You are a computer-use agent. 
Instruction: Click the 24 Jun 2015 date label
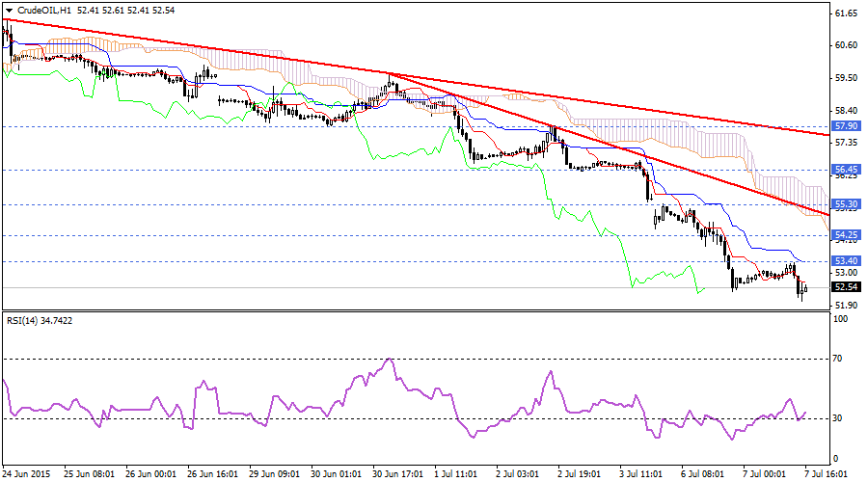(29, 474)
